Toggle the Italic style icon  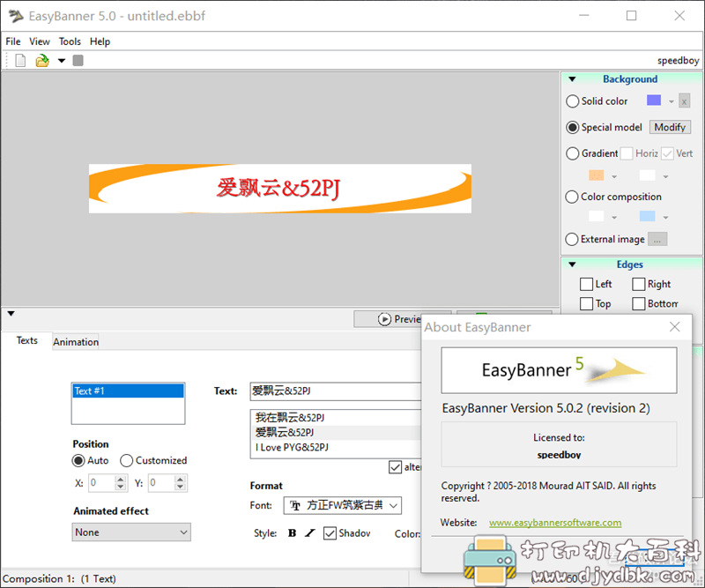(310, 533)
